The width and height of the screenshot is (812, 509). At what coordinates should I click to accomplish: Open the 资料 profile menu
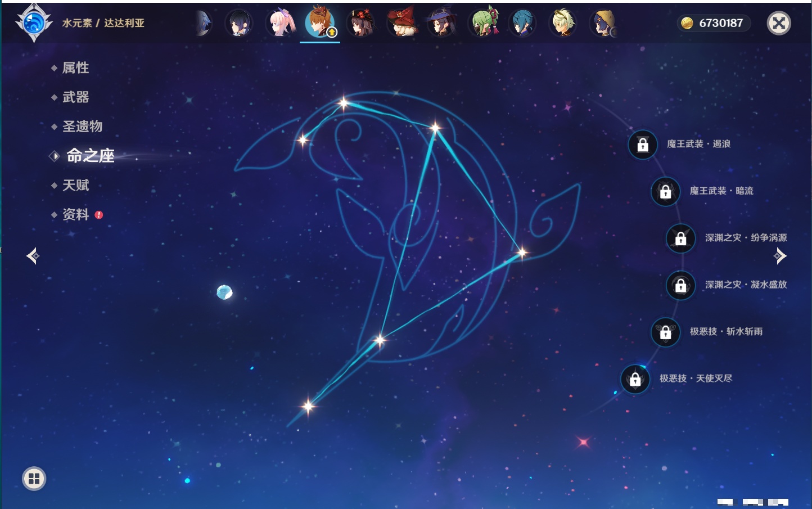pos(75,214)
